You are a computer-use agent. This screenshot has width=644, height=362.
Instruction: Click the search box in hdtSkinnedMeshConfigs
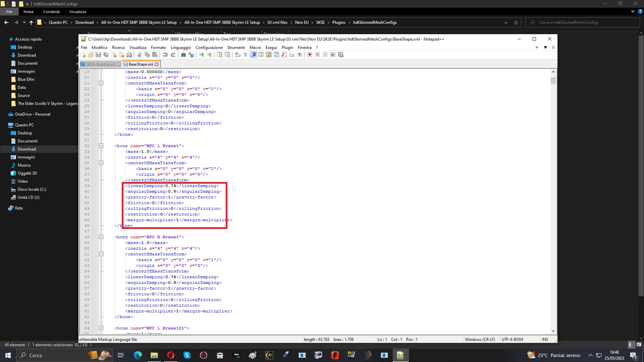coord(582,22)
